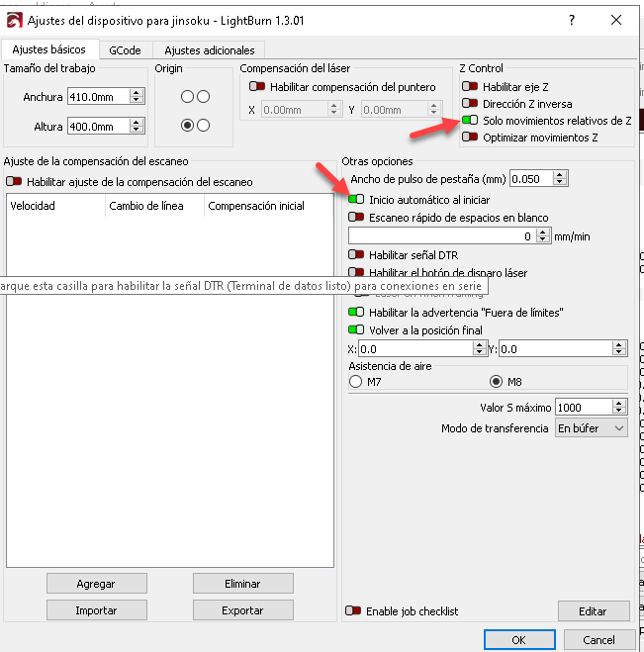The width and height of the screenshot is (644, 652).
Task: Adjust final position Y with spinner
Action: click(619, 349)
